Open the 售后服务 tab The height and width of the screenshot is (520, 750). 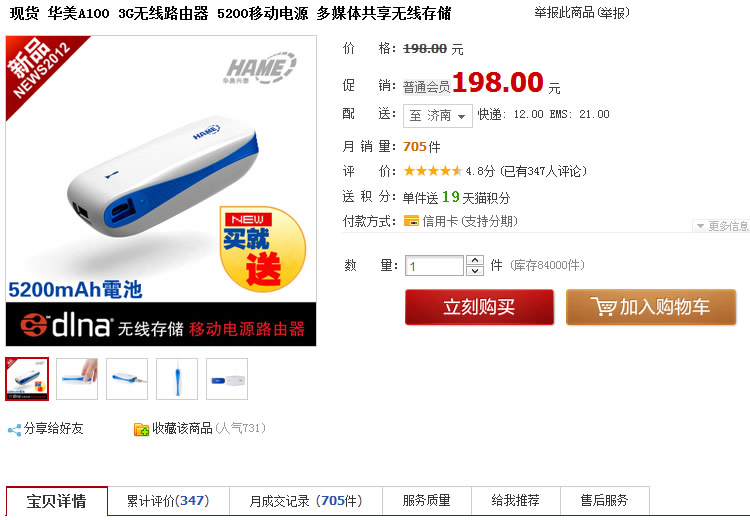coord(605,501)
